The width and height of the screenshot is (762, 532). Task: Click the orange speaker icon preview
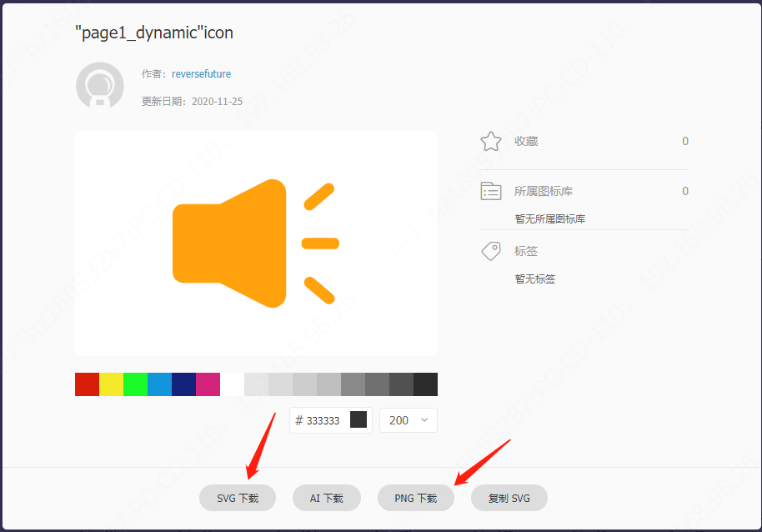pos(254,243)
